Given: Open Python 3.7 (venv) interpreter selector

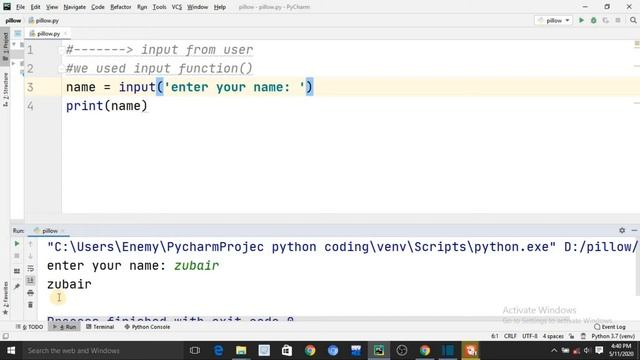Looking at the screenshot, I should [613, 336].
